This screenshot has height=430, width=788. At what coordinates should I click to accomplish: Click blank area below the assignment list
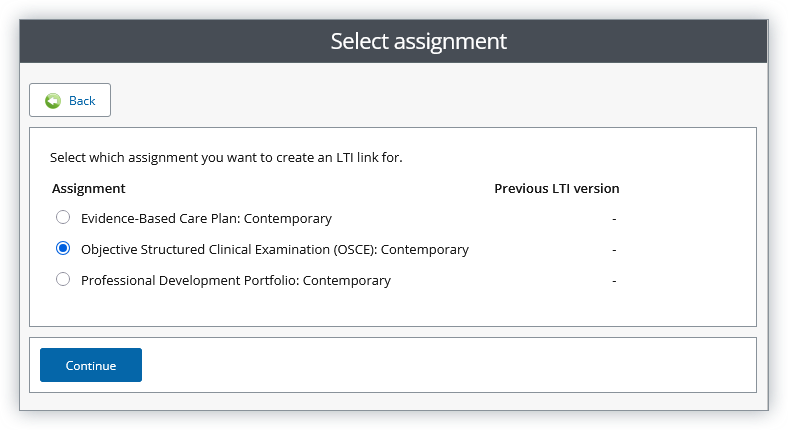(x=390, y=308)
